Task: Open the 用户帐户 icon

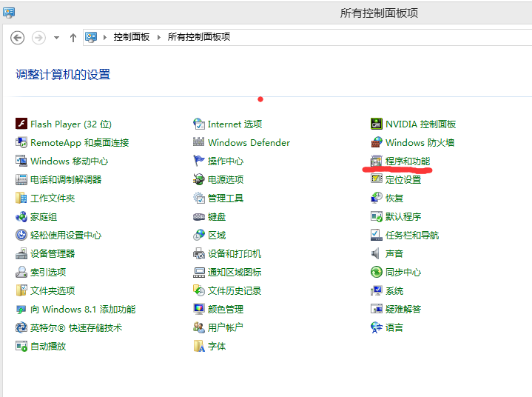Action: pyautogui.click(x=199, y=327)
